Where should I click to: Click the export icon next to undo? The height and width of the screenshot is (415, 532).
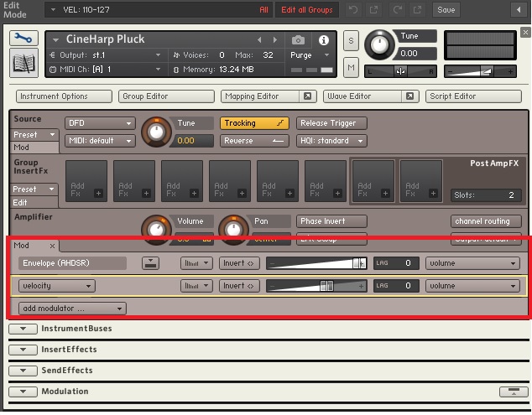(x=373, y=9)
